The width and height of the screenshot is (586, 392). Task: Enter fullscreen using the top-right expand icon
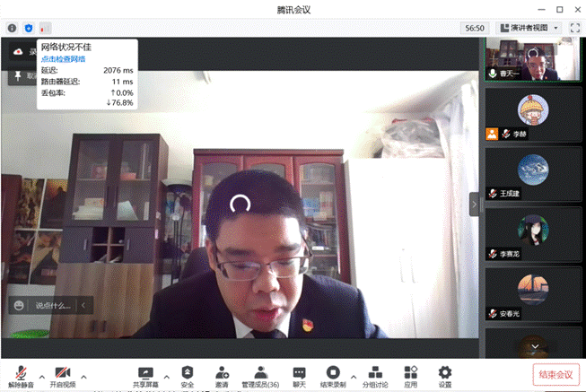click(x=574, y=28)
